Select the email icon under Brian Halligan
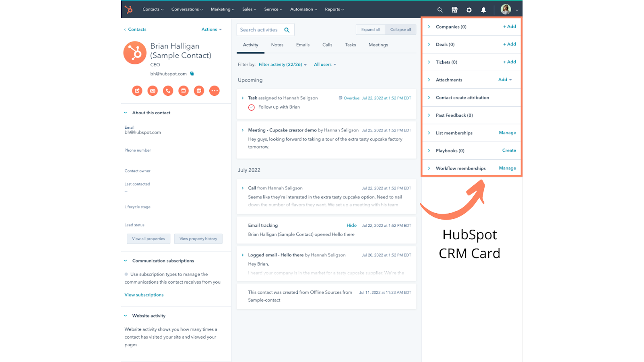The image size is (644, 362). (152, 90)
